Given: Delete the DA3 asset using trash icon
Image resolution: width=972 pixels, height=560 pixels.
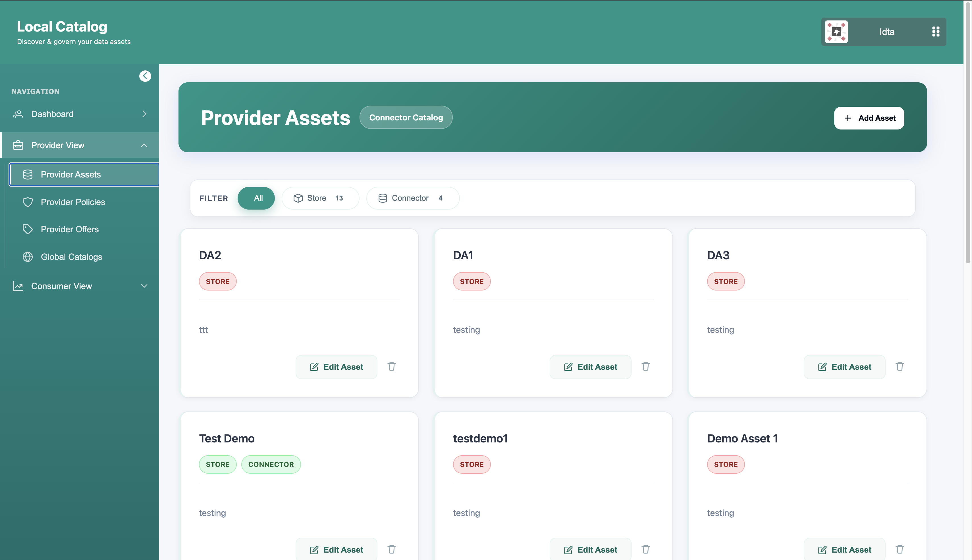Looking at the screenshot, I should 900,367.
